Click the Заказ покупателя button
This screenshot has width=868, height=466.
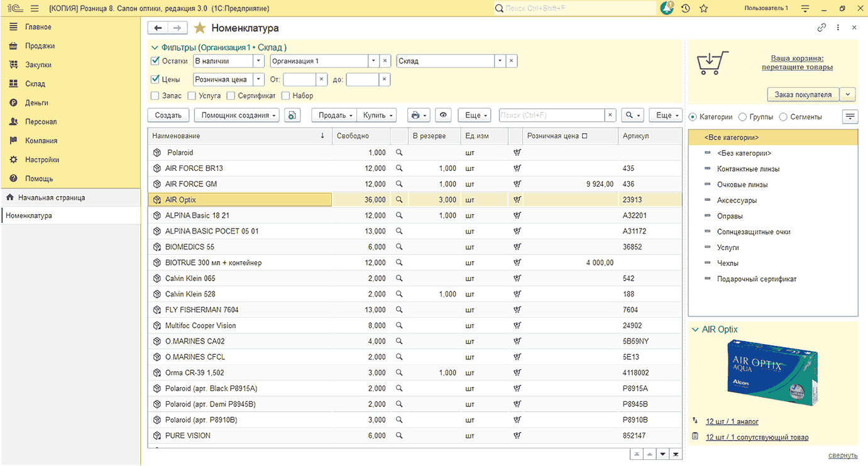(x=803, y=94)
